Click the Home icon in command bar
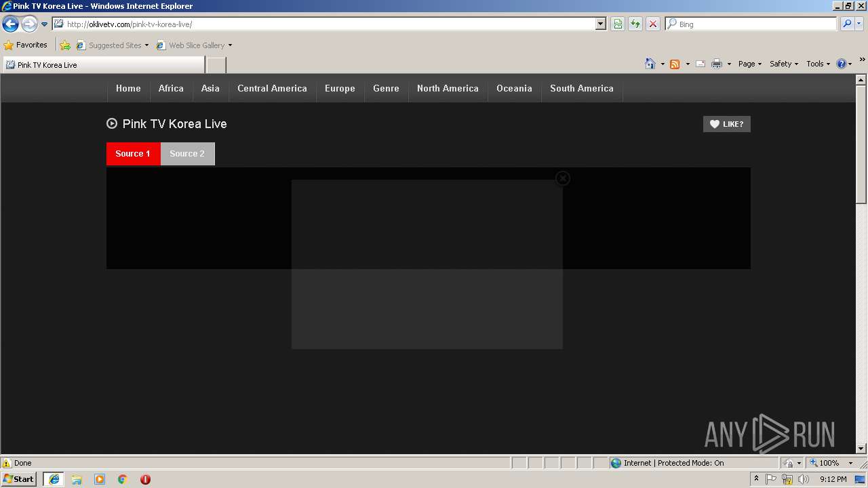Screen dimensions: 868x488 coord(650,64)
